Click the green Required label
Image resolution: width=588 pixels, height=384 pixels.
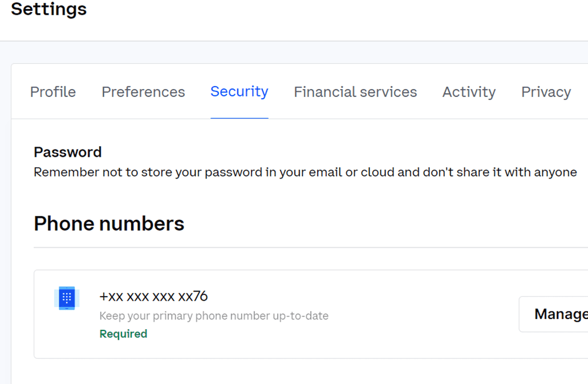point(123,334)
